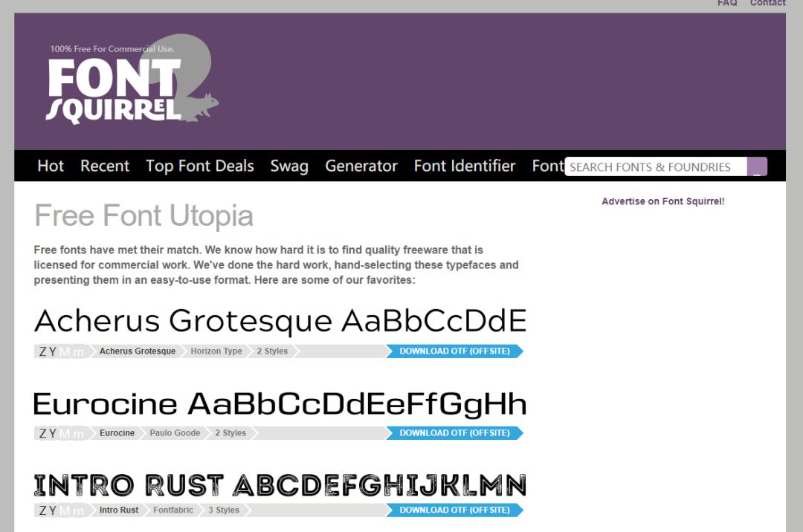Open the Font Identifier tool
Image resolution: width=803 pixels, height=532 pixels.
coord(465,166)
